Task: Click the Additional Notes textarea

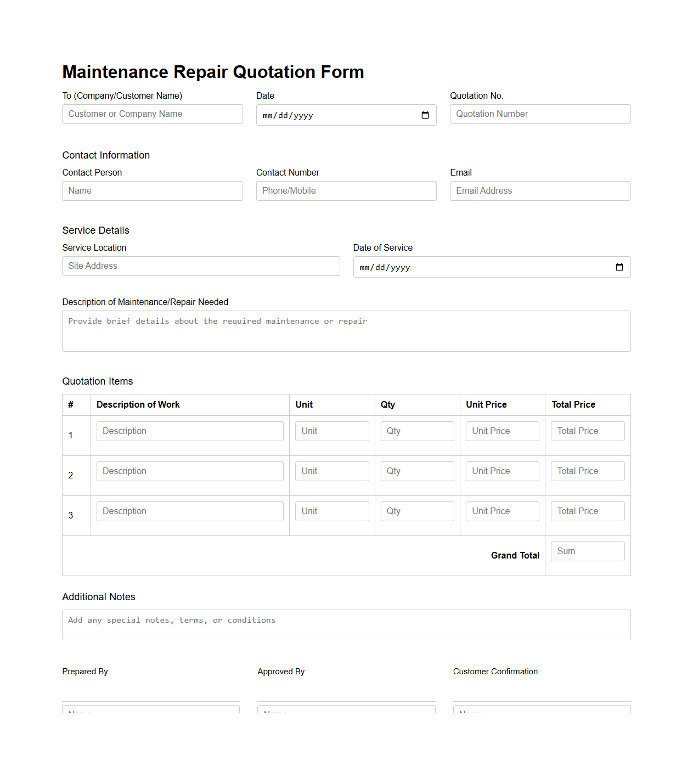Action: [346, 624]
